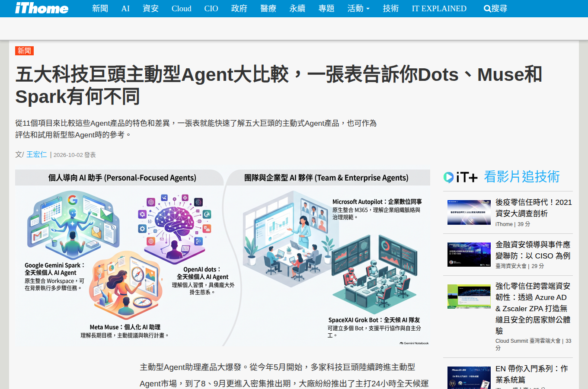This screenshot has width=588, height=389.
Task: Navigate to 政府 section
Action: tap(239, 8)
